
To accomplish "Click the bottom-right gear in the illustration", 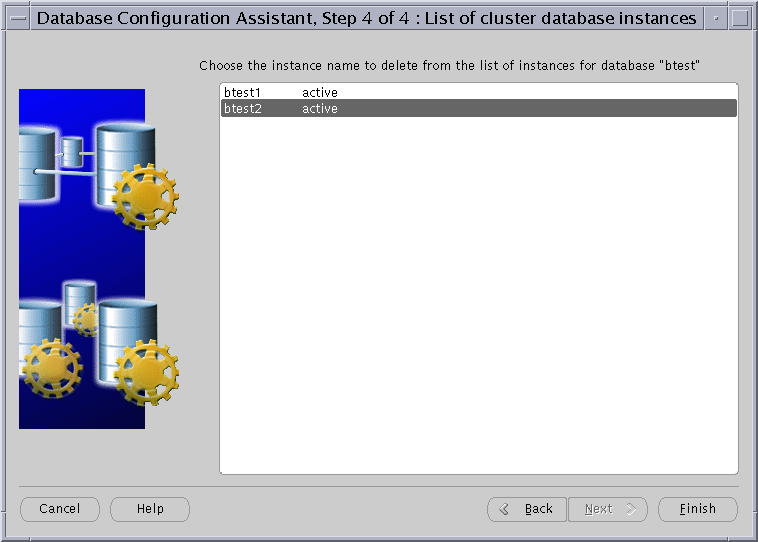I will point(145,372).
